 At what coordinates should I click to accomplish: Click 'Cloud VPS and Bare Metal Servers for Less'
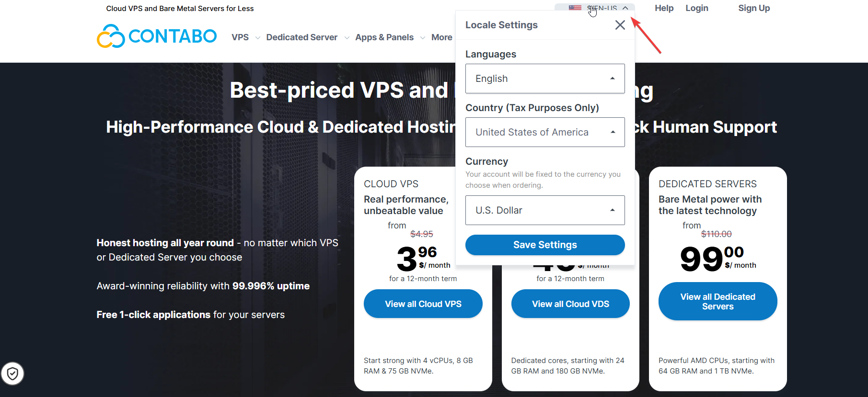[x=180, y=9]
